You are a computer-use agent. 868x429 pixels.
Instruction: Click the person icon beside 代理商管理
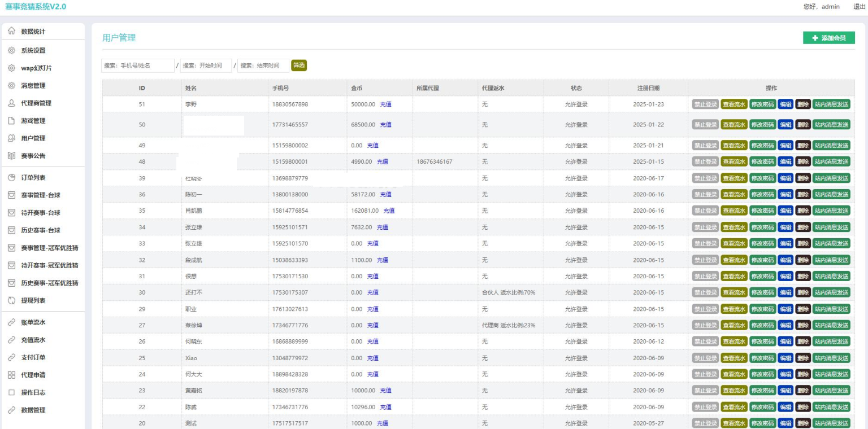tap(11, 103)
